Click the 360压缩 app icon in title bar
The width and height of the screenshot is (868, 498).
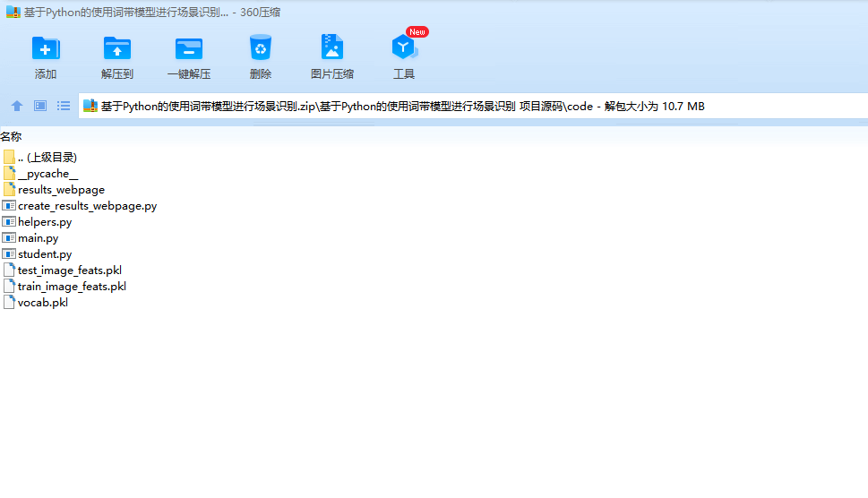13,13
